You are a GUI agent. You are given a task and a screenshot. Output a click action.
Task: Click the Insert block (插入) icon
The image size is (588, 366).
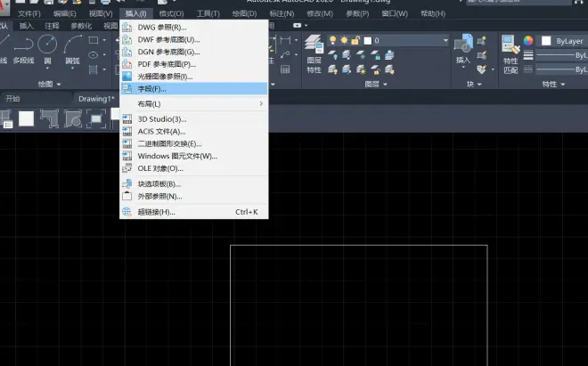463,44
